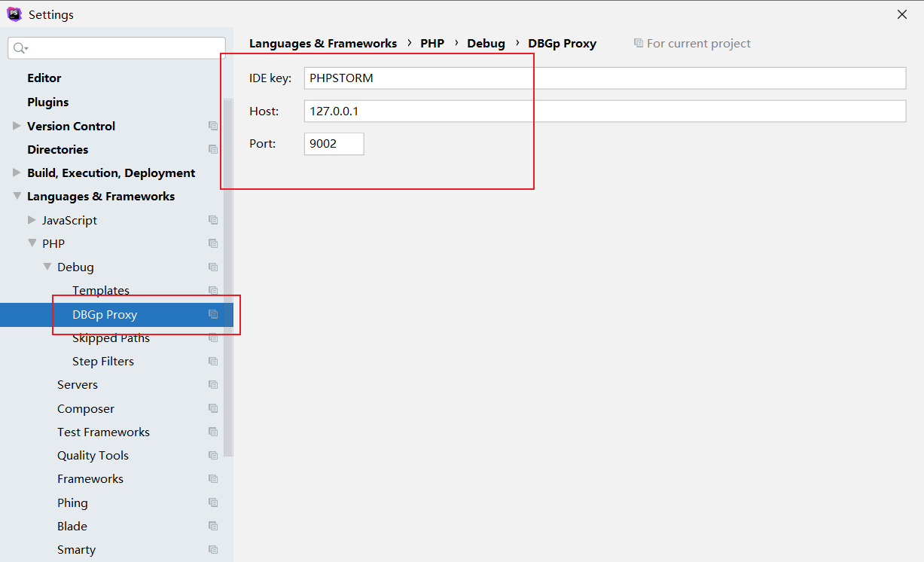Open Phing settings page
The width and height of the screenshot is (924, 562).
pos(72,502)
